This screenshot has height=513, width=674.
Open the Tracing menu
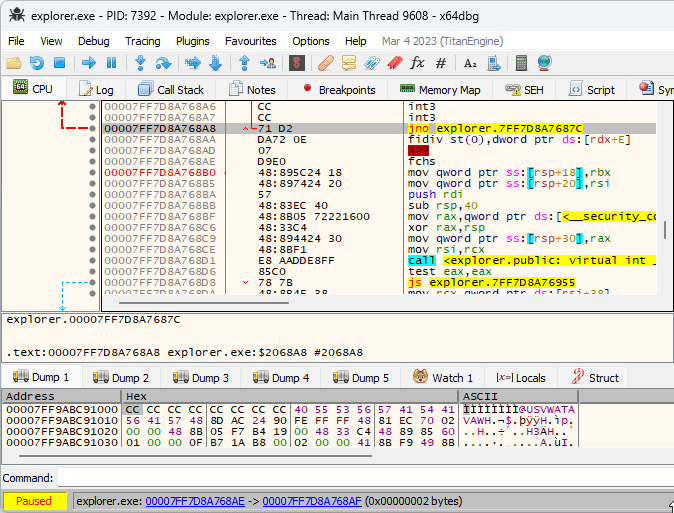142,41
